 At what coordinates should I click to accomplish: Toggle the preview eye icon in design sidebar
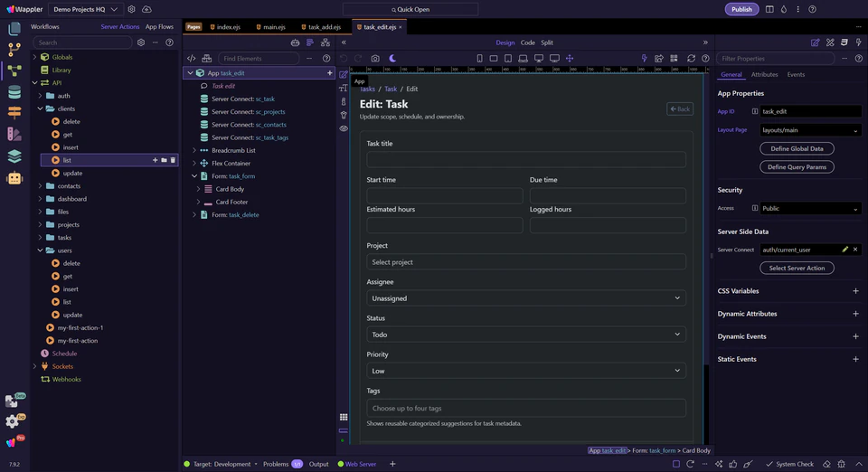pyautogui.click(x=344, y=128)
